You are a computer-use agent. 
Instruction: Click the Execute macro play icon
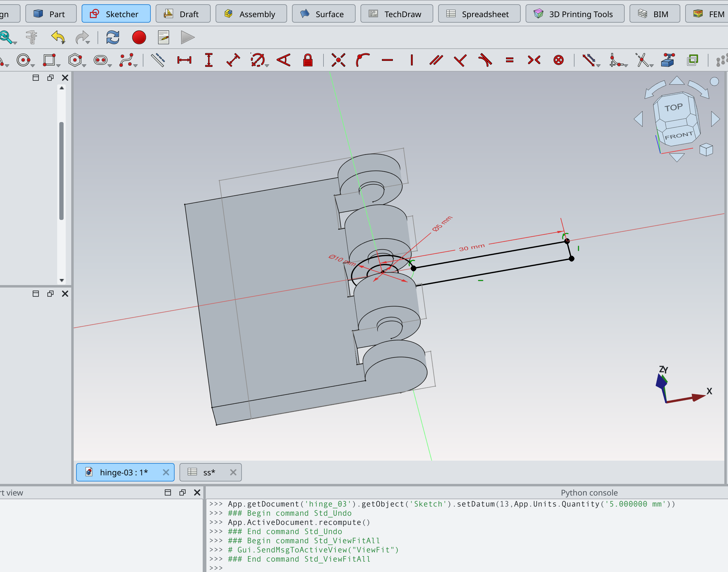pos(188,37)
